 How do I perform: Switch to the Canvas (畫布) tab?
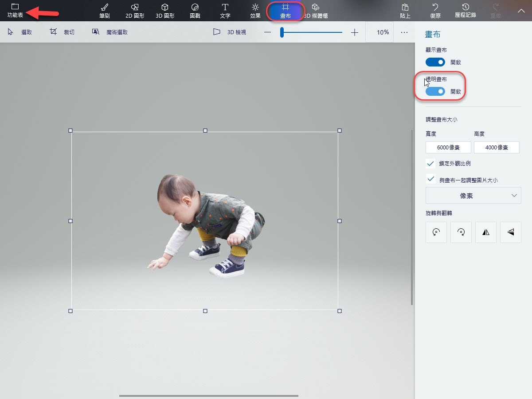point(286,11)
